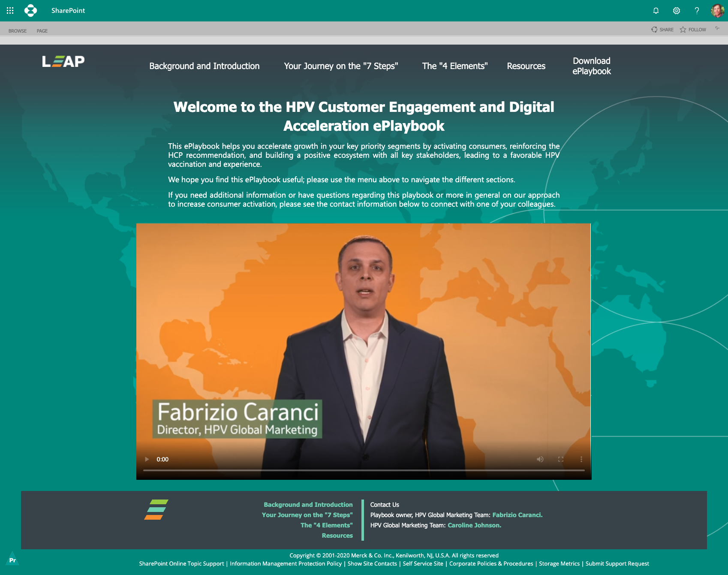Toggle video fullscreen mode
The height and width of the screenshot is (575, 728).
point(560,459)
